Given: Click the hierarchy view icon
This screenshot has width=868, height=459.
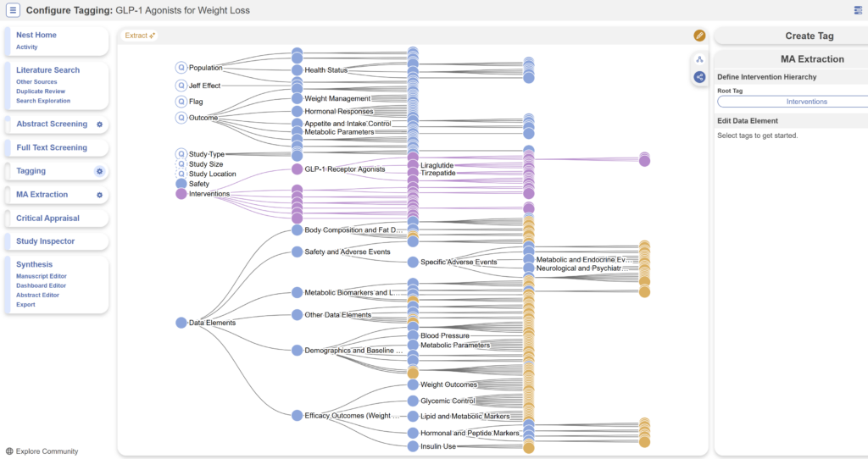Looking at the screenshot, I should (699, 59).
